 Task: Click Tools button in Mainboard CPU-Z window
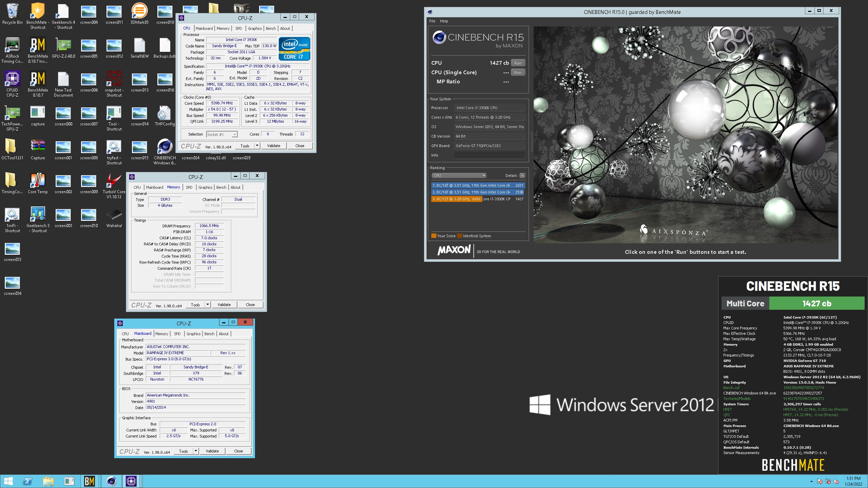183,451
